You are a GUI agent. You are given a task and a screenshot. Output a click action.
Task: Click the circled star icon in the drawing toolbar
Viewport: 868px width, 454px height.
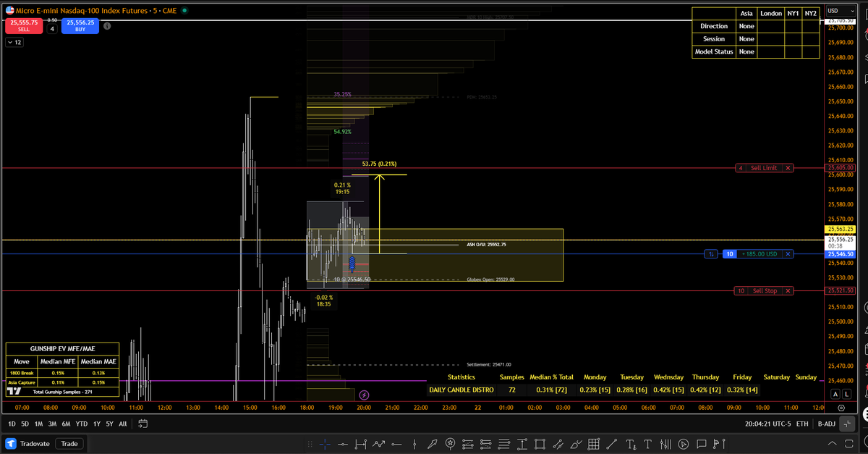click(x=450, y=444)
